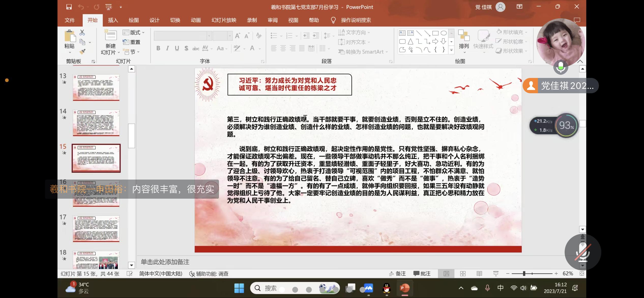
Task: Click the Format Painter brush icon
Action: pyautogui.click(x=82, y=52)
